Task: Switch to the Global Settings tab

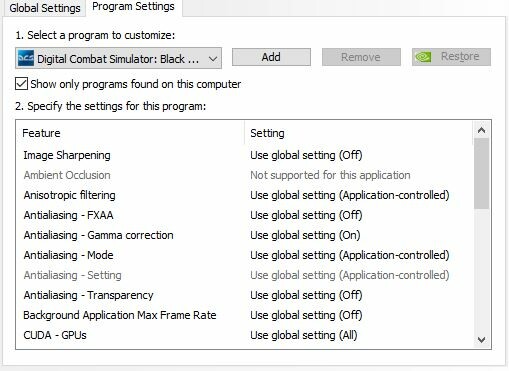Action: click(45, 8)
